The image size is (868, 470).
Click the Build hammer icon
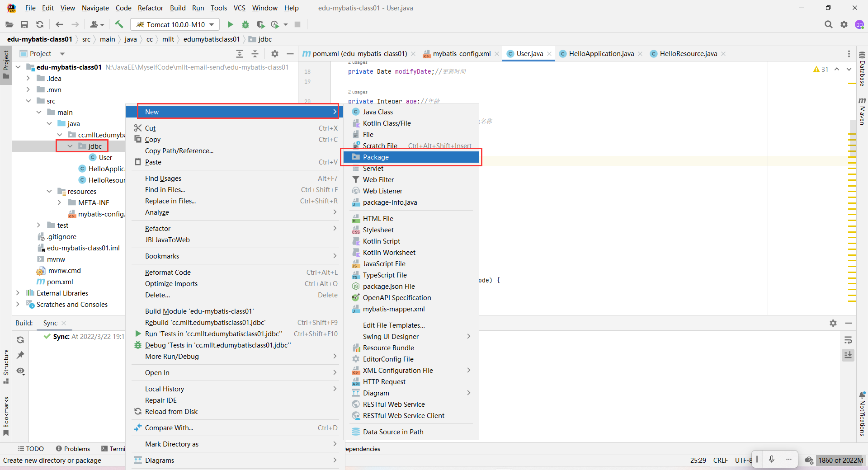pos(119,24)
